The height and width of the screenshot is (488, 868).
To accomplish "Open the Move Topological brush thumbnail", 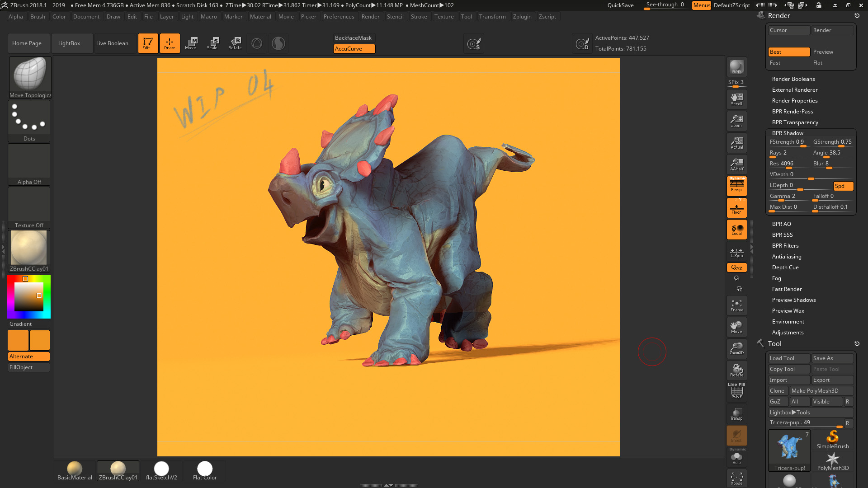I will [30, 77].
